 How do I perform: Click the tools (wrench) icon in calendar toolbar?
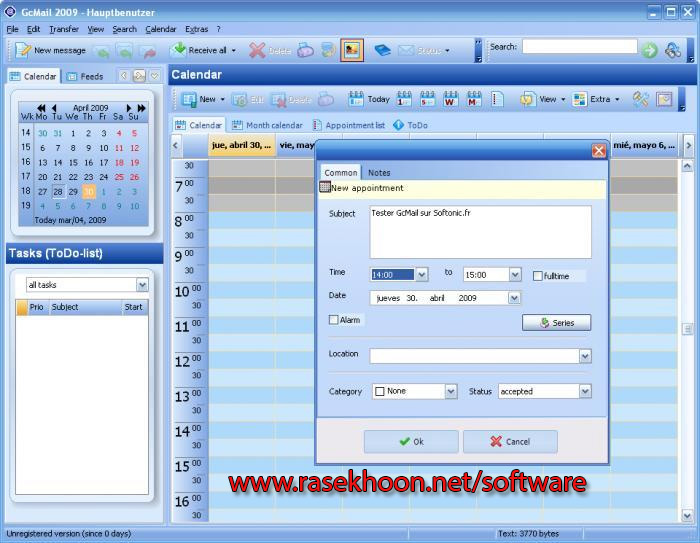coord(641,99)
